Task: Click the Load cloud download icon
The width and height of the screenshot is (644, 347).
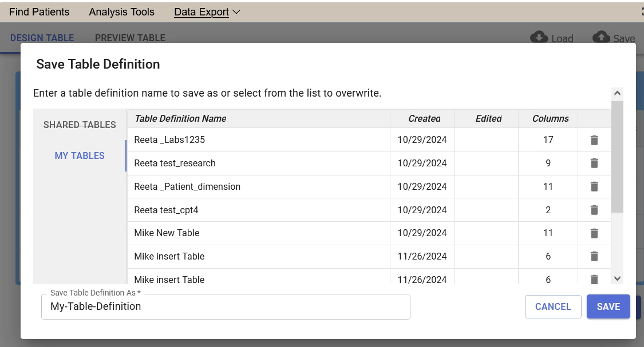Action: (539, 37)
